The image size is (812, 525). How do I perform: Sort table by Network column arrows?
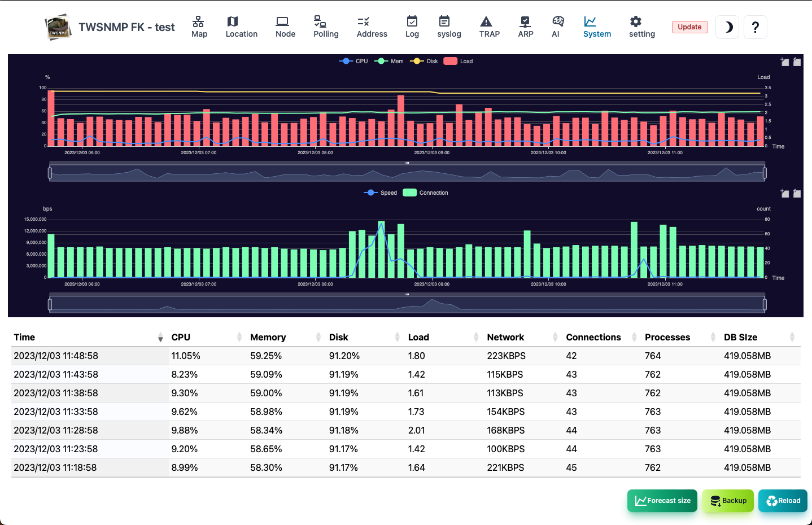(555, 338)
